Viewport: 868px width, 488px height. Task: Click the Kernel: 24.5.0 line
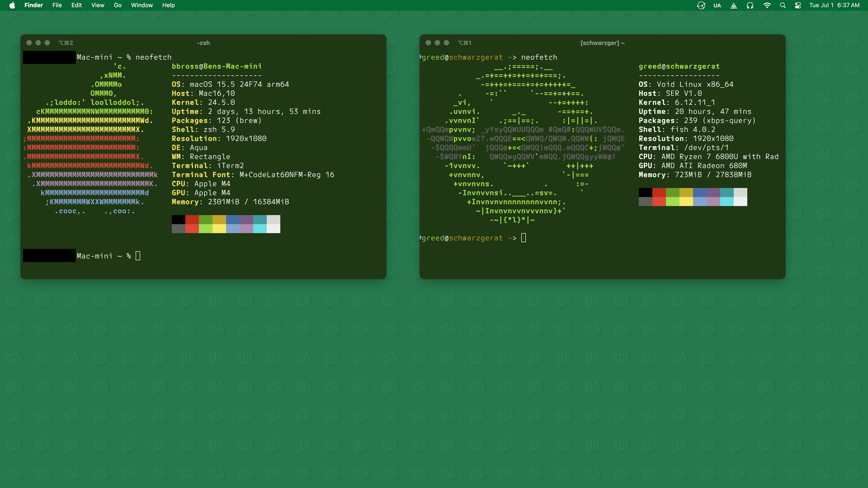(203, 102)
